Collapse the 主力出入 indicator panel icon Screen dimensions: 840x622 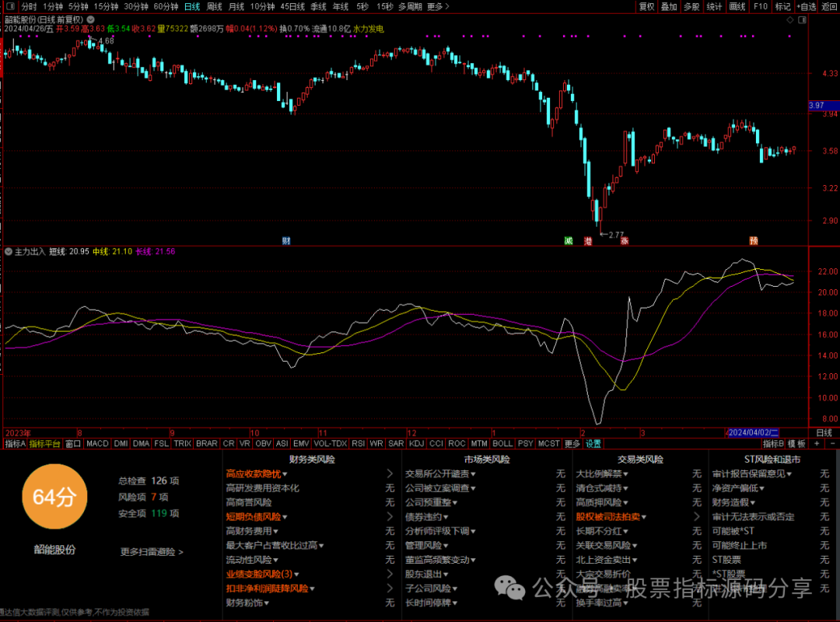click(9, 251)
